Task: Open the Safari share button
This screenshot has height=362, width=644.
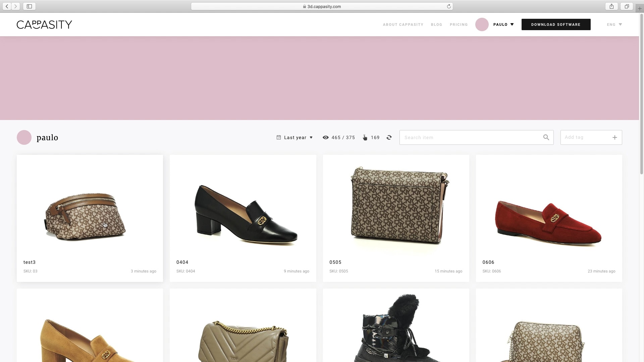Action: coord(611,6)
